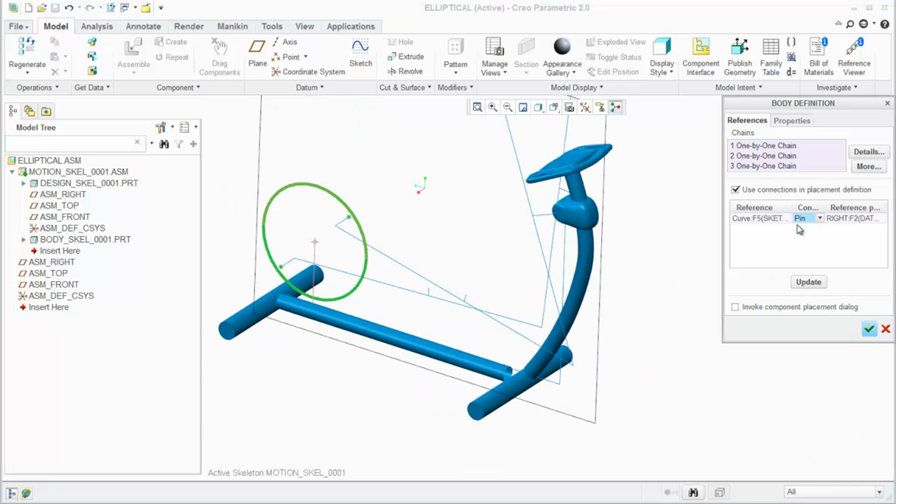
Task: Click the Undo icon in quick access toolbar
Action: pyautogui.click(x=69, y=8)
